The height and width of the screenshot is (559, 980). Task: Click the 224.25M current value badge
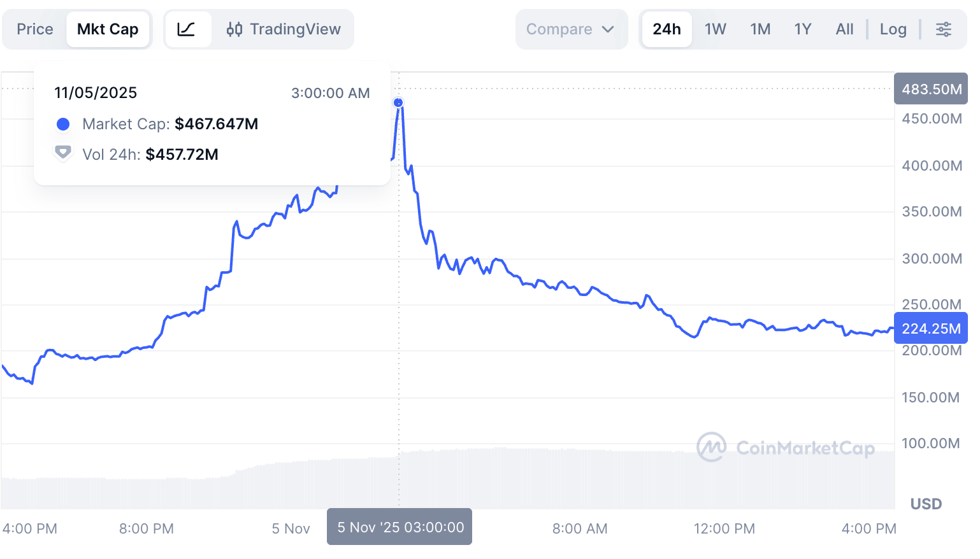(x=930, y=328)
